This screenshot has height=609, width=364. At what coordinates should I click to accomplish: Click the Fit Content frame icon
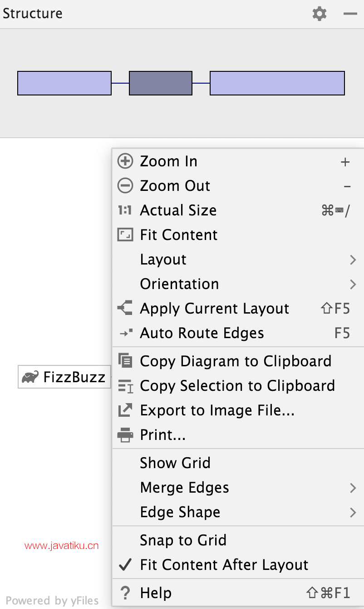pyautogui.click(x=125, y=235)
